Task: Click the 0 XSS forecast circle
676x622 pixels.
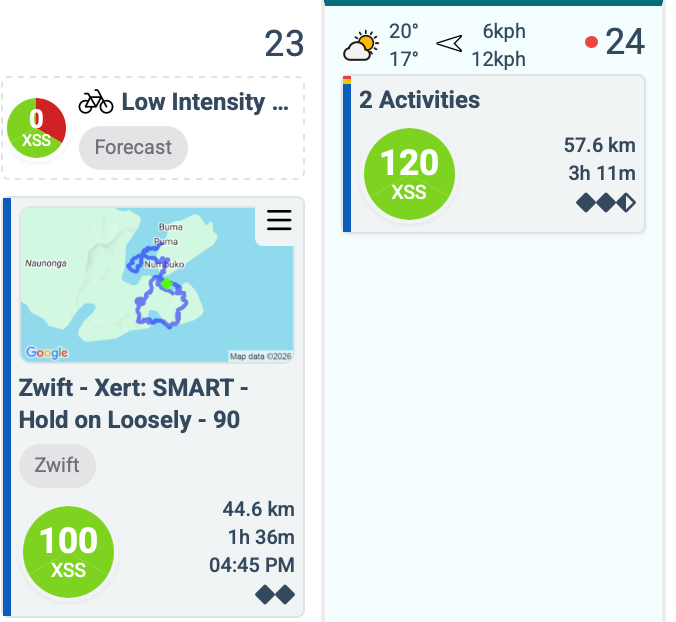Action: click(36, 128)
